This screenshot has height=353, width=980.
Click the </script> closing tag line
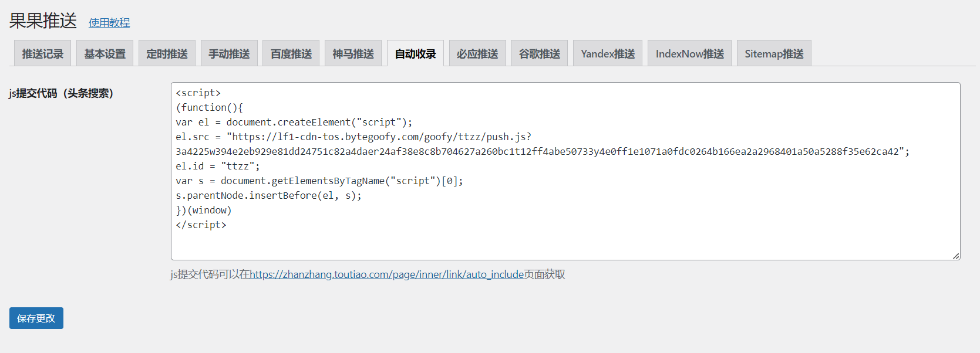(201, 225)
